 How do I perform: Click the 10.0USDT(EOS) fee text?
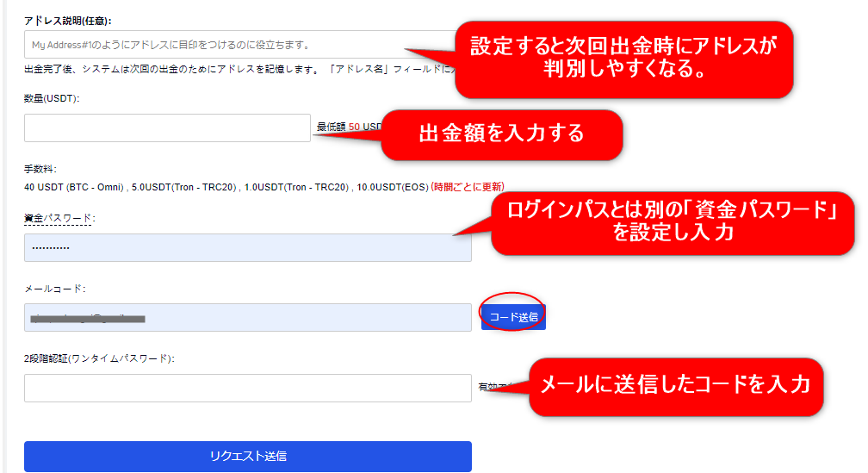[x=393, y=186]
